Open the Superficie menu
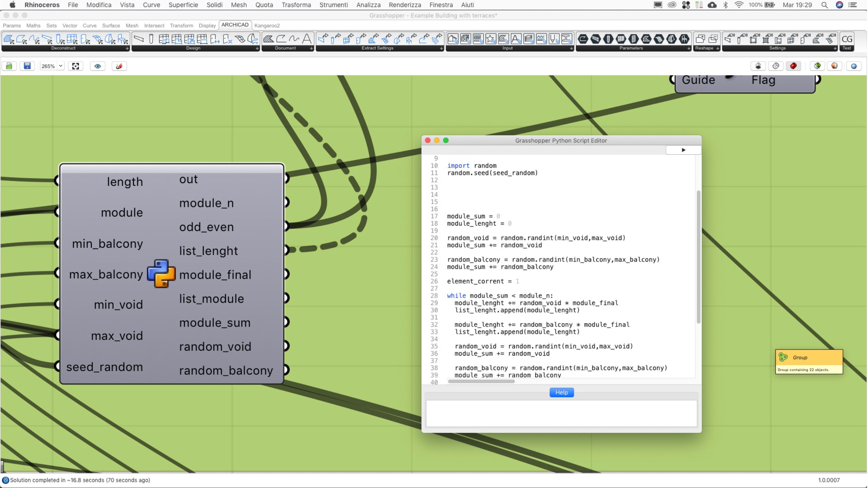 coord(183,5)
